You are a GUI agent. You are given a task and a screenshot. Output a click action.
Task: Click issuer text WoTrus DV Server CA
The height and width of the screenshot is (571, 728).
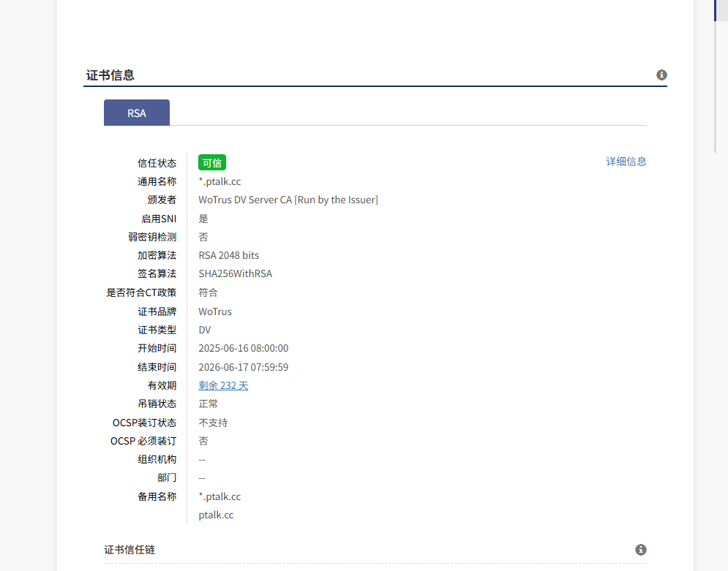coord(245,200)
